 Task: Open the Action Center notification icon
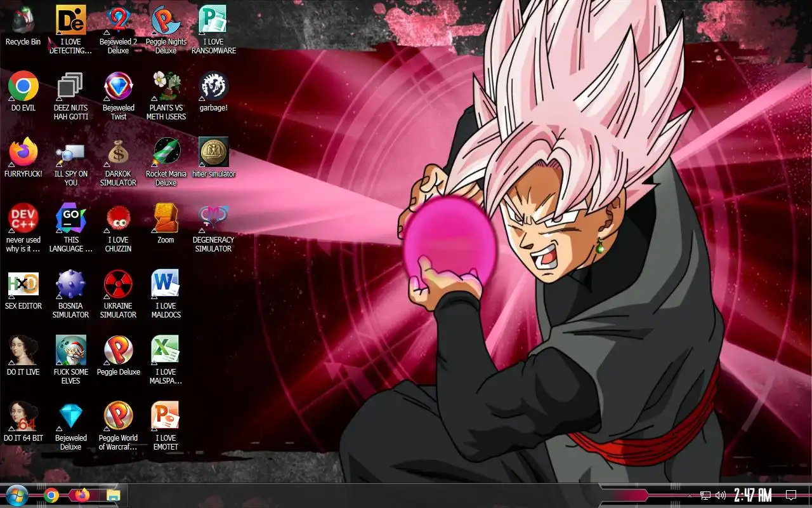791,495
